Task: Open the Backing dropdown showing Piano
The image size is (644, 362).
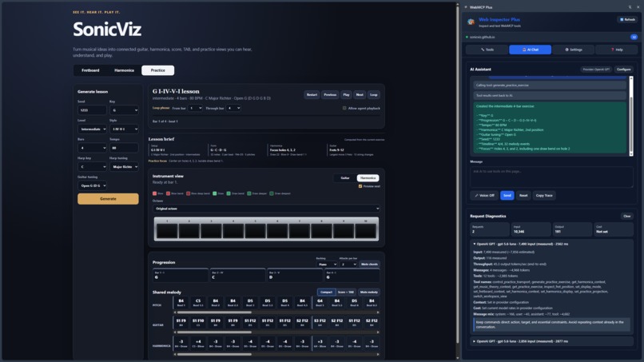Action: (327, 265)
